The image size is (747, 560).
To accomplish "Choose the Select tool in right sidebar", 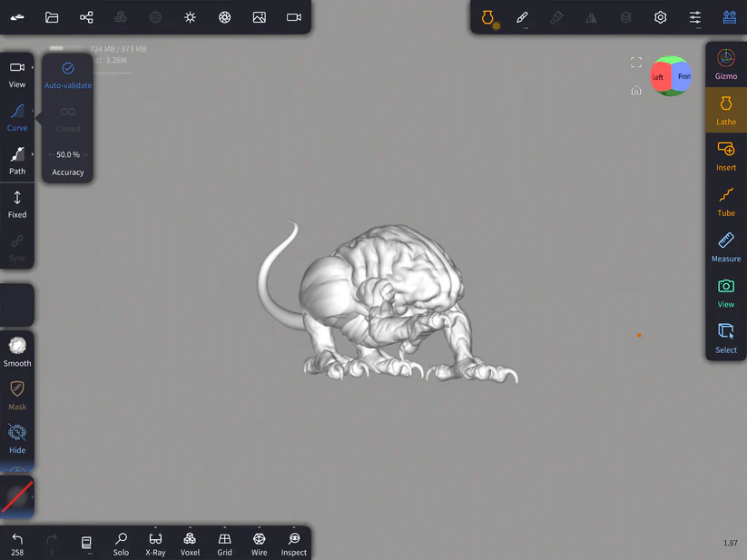I will 726,339.
